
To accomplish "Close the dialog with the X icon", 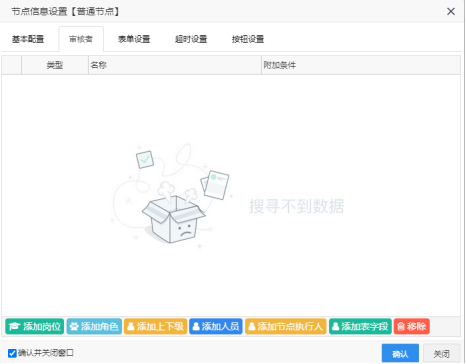I will [x=451, y=11].
